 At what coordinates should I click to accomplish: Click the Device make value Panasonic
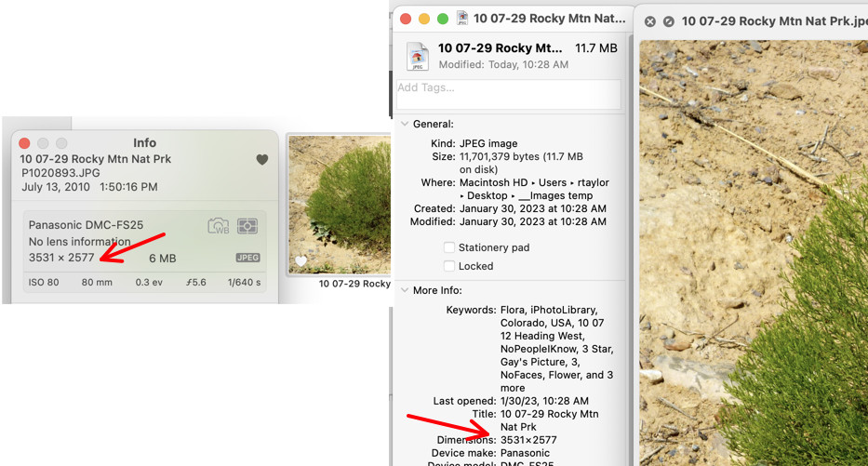pos(525,453)
